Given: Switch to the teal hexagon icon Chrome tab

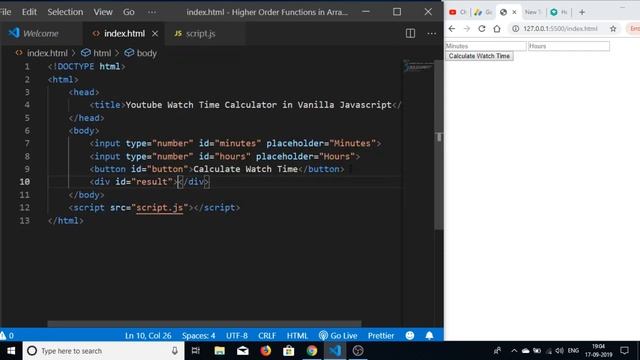Looking at the screenshot, I should [558, 12].
